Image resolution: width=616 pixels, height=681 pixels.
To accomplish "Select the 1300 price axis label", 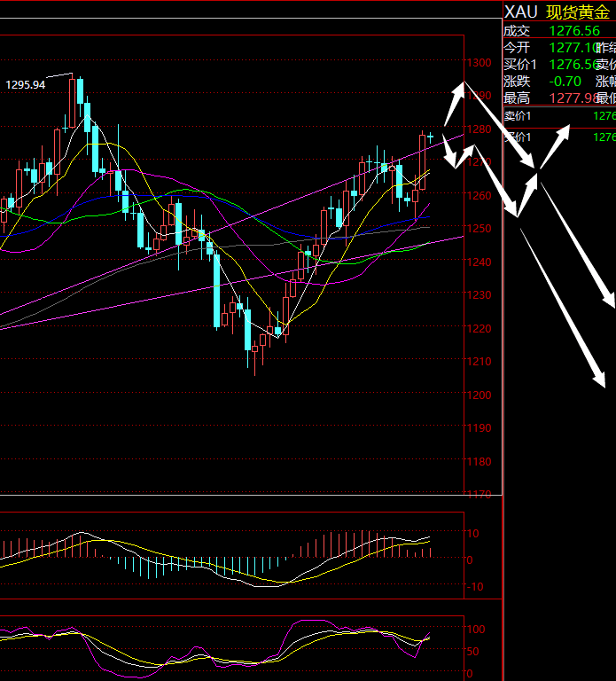I will [480, 63].
